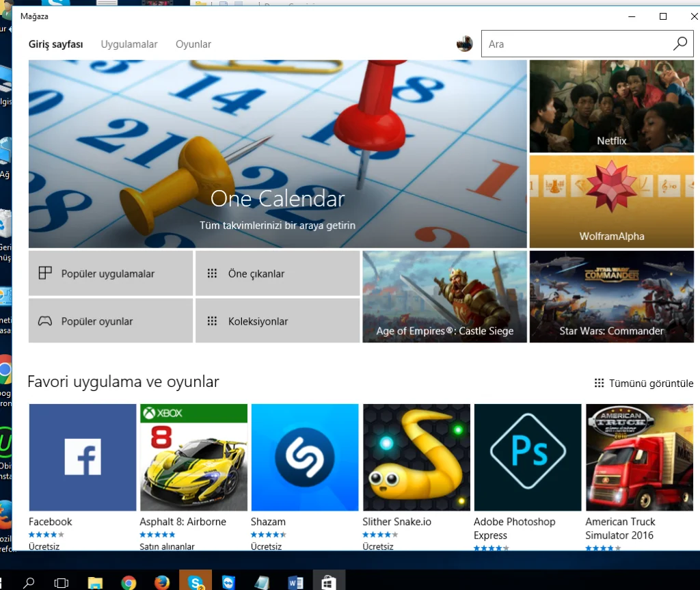Click the Slither Snake.io name text
The image size is (700, 590).
tap(397, 522)
